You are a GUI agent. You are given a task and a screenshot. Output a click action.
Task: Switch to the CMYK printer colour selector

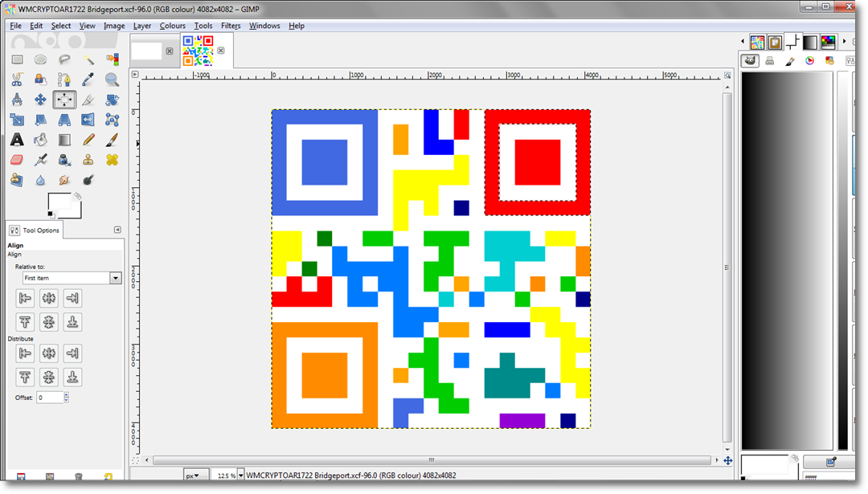tap(769, 61)
